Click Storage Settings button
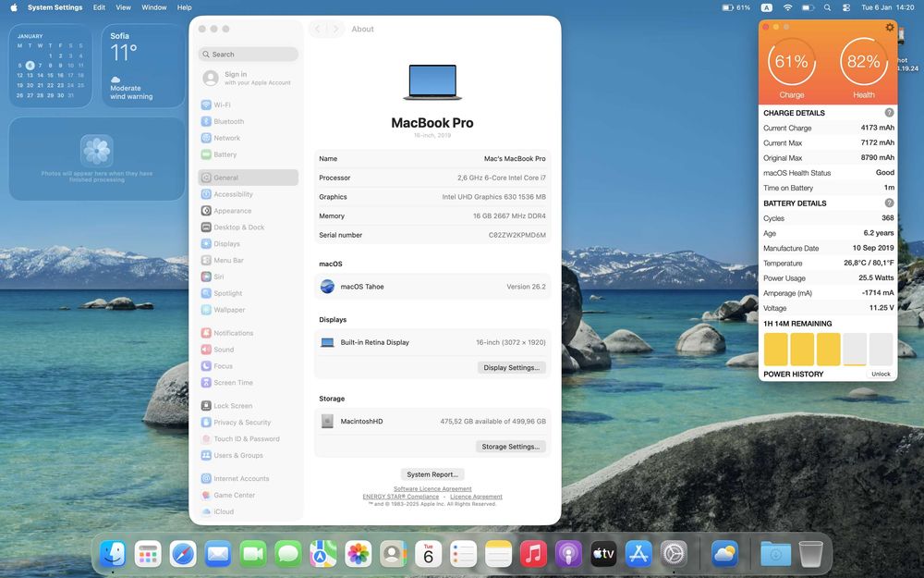Image resolution: width=924 pixels, height=578 pixels. click(510, 447)
